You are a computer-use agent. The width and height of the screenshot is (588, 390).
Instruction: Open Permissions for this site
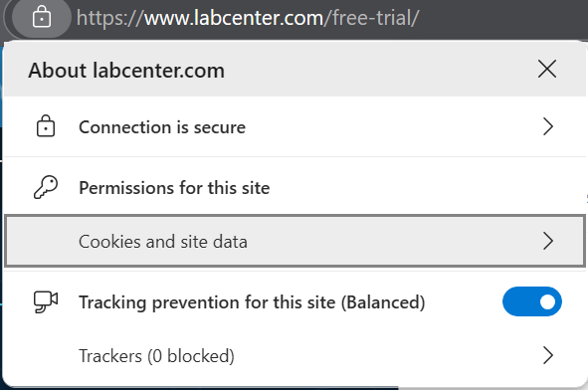point(174,187)
